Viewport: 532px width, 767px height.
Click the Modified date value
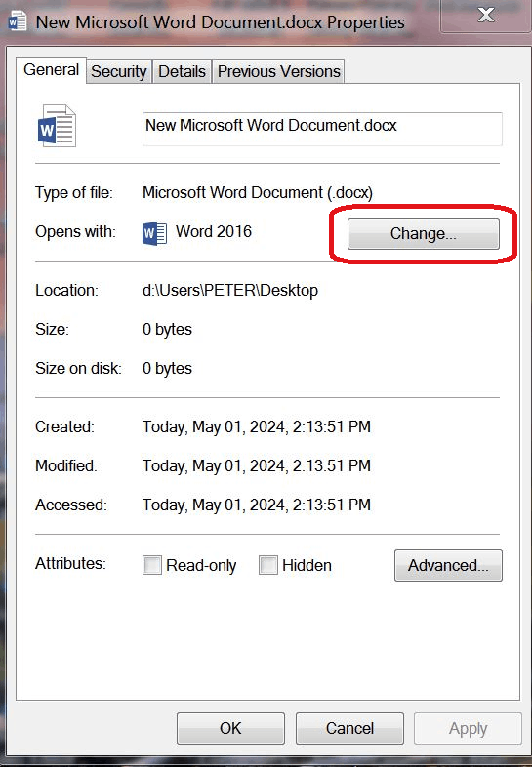(257, 466)
